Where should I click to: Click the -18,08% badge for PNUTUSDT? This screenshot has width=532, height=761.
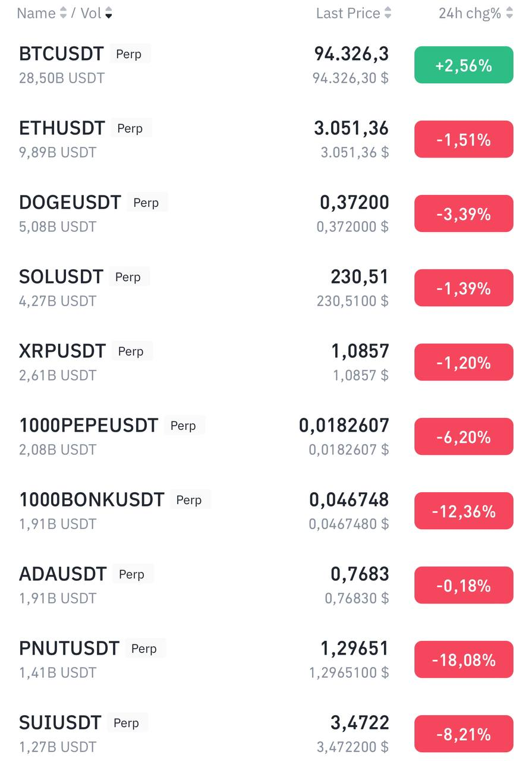(463, 660)
